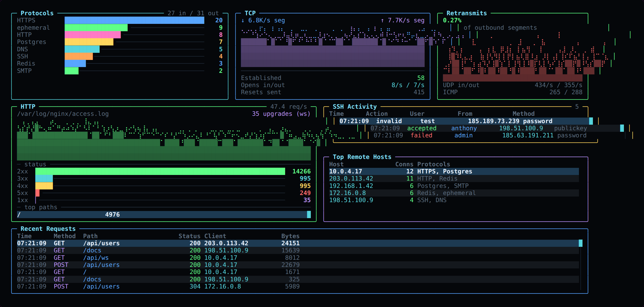This screenshot has width=644, height=307.
Task: Click the ICMP 265 / 288 value
Action: click(x=566, y=92)
